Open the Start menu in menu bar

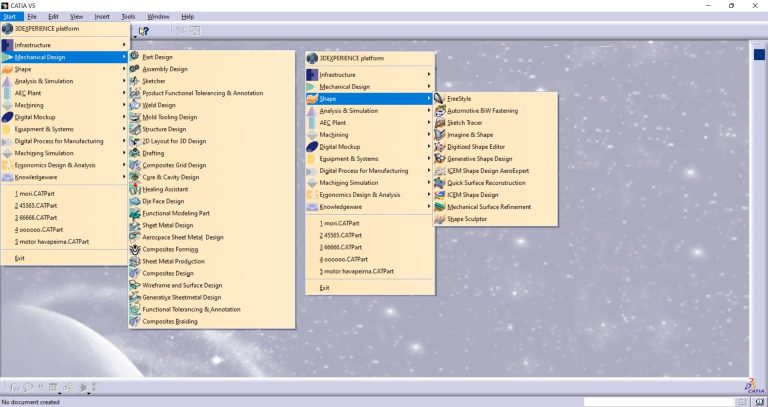coord(10,16)
